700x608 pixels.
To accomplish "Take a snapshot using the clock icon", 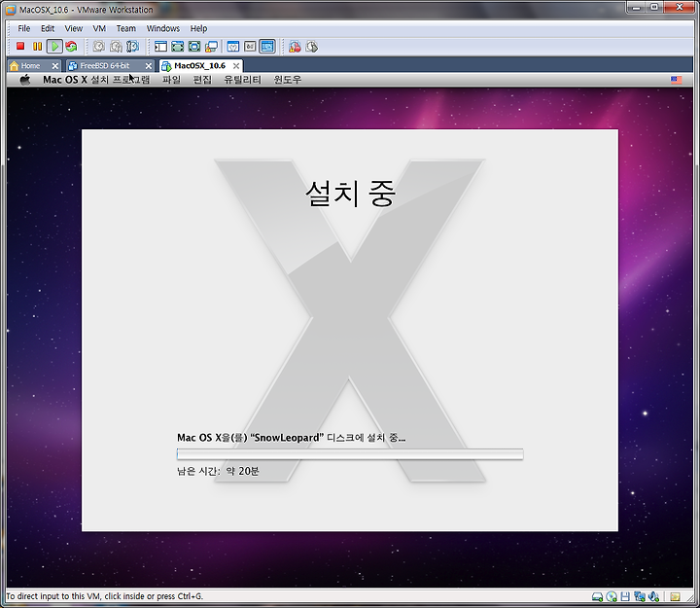I will coord(98,46).
